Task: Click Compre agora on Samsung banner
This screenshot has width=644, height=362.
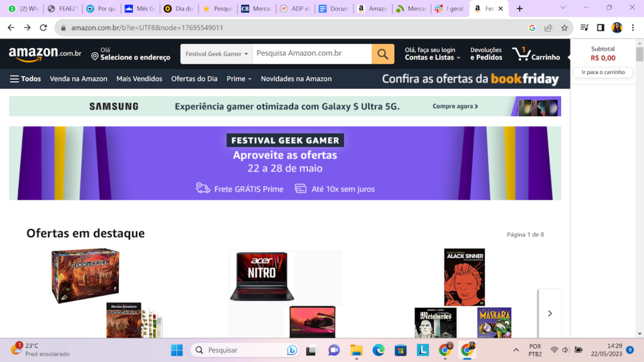Action: [x=455, y=106]
